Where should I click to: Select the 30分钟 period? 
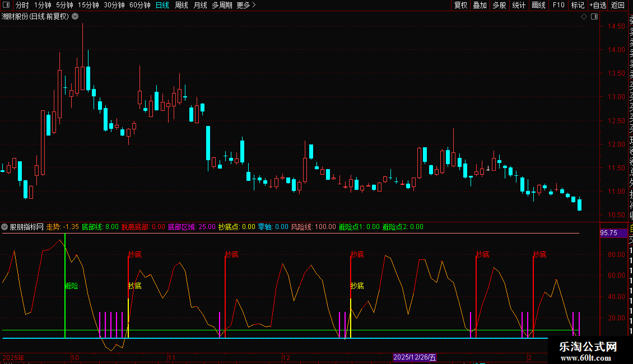pyautogui.click(x=114, y=5)
